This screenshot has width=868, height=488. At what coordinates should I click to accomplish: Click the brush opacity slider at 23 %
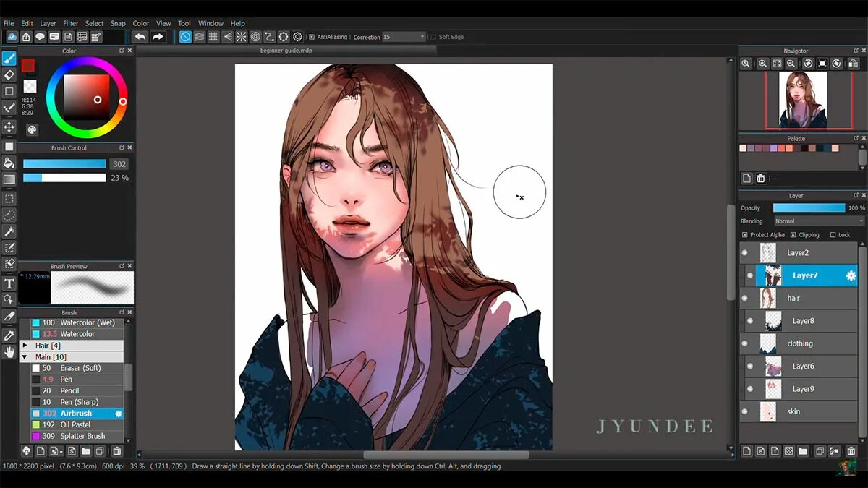[64, 178]
